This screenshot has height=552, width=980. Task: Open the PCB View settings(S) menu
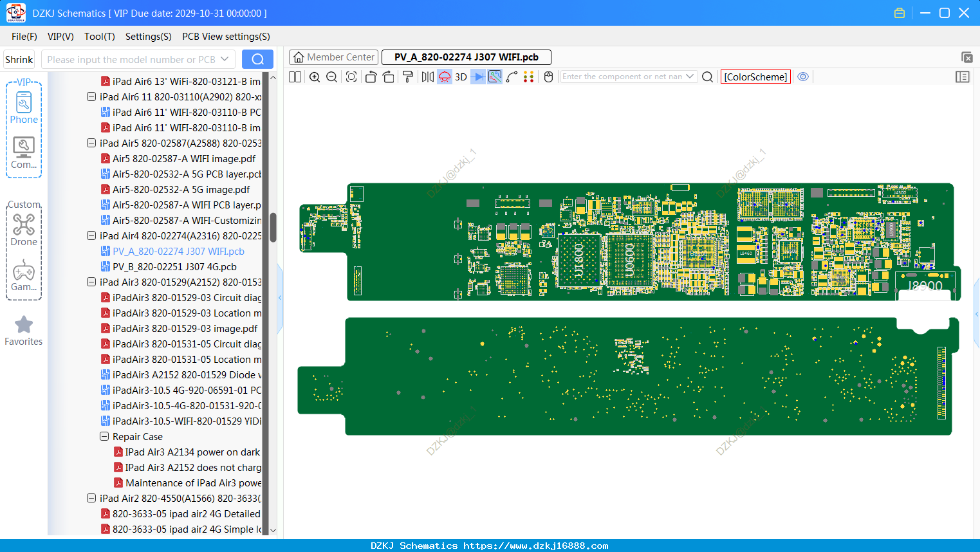tap(226, 37)
